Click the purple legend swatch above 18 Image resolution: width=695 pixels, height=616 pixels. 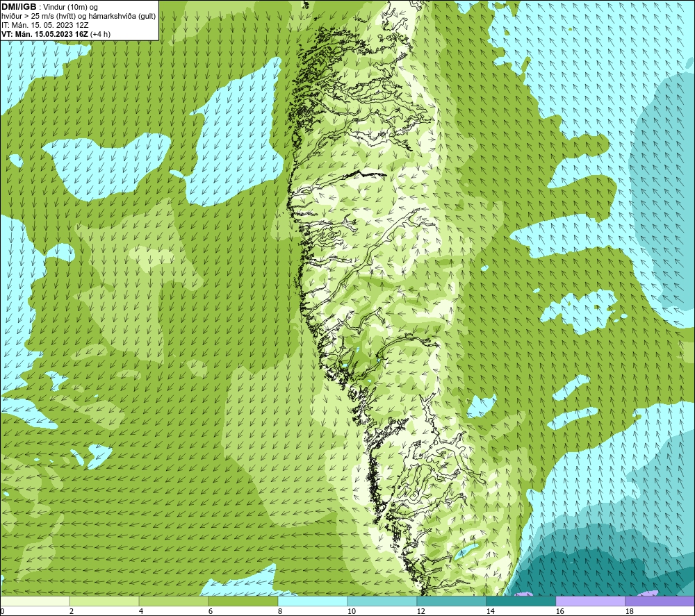[660, 601]
